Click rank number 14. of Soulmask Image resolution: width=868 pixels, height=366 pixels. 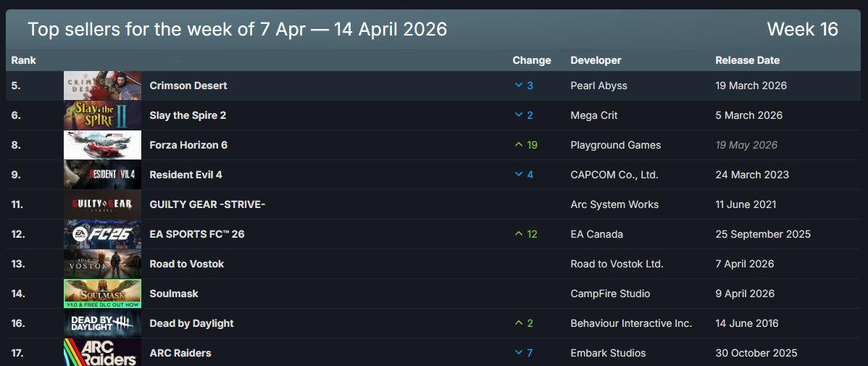point(17,294)
